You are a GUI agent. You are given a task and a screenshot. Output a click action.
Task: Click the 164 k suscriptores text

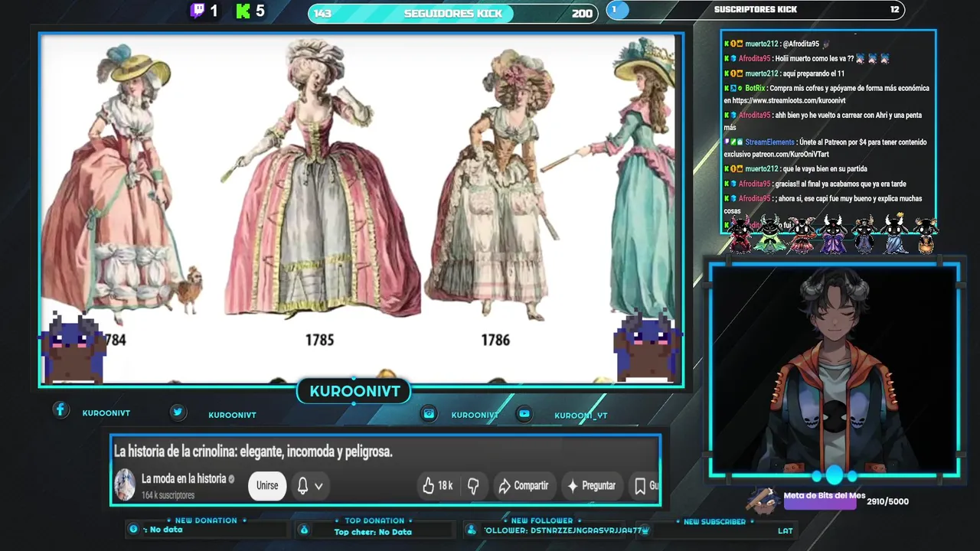tap(168, 495)
